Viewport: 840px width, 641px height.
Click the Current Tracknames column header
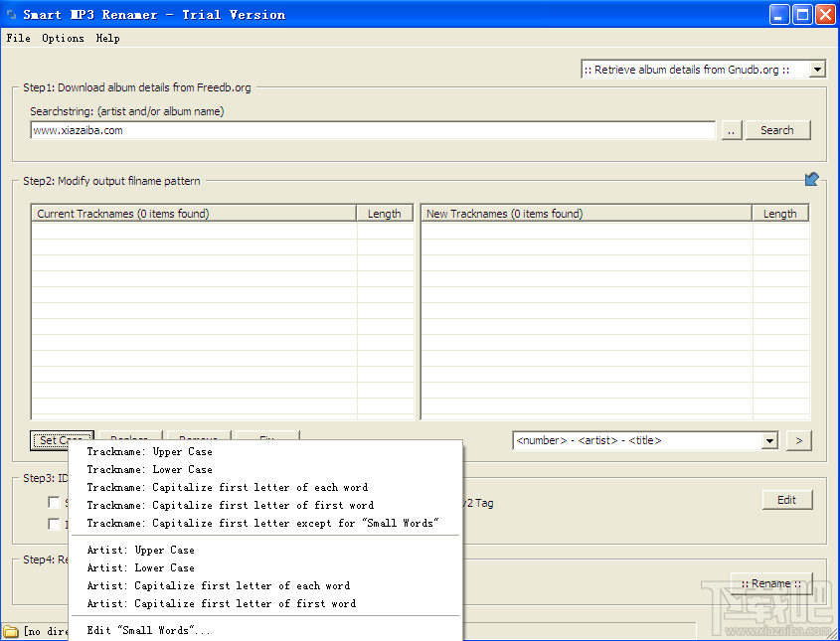(194, 214)
